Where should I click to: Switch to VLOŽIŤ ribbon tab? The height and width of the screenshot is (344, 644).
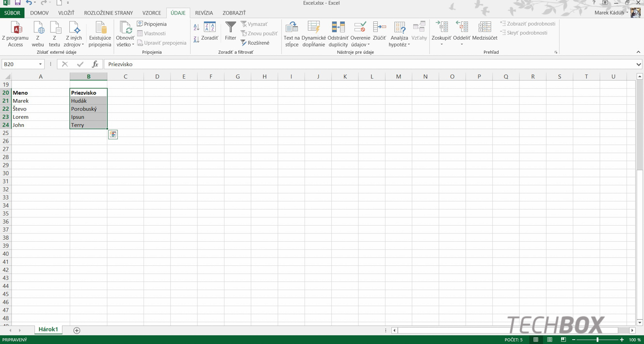tap(66, 13)
